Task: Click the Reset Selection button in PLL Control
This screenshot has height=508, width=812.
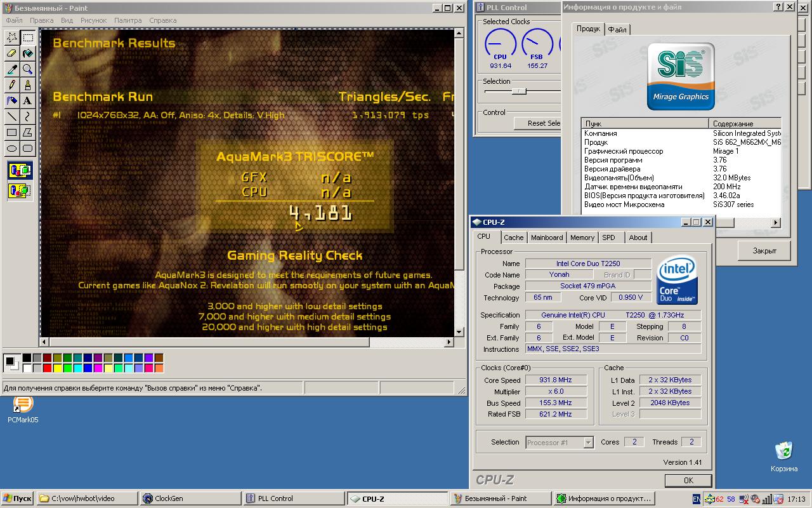Action: 537,123
